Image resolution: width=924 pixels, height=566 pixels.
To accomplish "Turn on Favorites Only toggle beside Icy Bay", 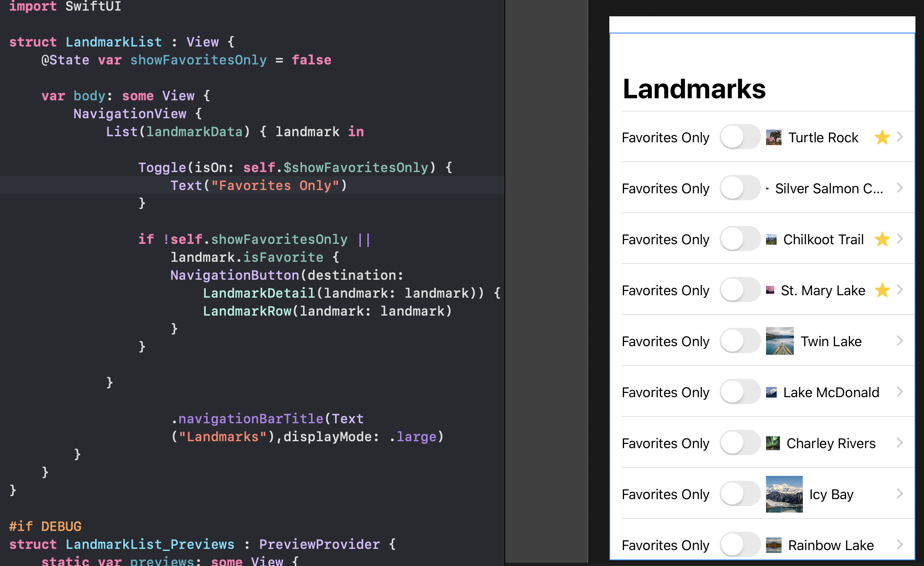I will point(740,494).
